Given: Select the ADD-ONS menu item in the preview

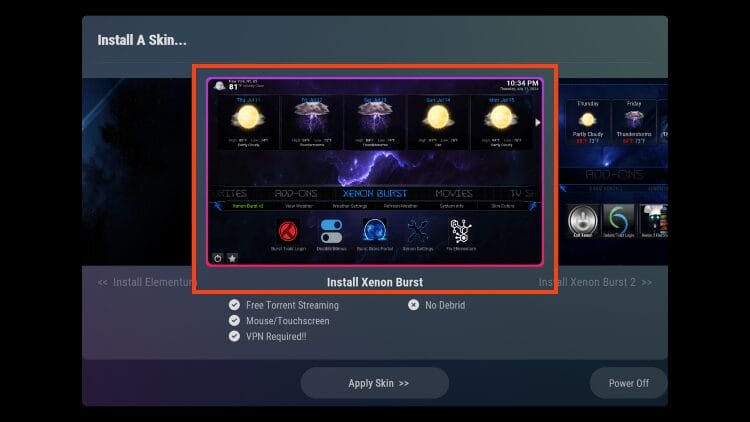Looking at the screenshot, I should (296, 193).
